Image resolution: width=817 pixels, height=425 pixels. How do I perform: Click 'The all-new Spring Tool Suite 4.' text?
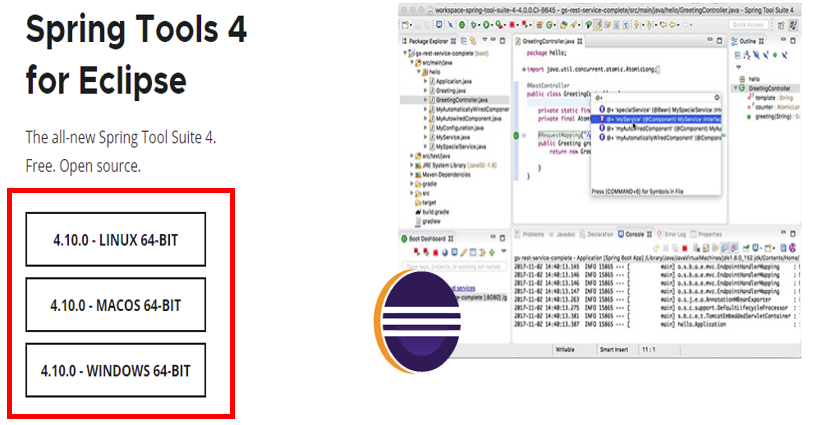click(120, 138)
